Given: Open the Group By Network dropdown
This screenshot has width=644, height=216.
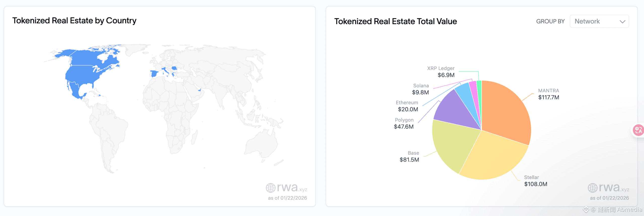Looking at the screenshot, I should click(x=599, y=21).
